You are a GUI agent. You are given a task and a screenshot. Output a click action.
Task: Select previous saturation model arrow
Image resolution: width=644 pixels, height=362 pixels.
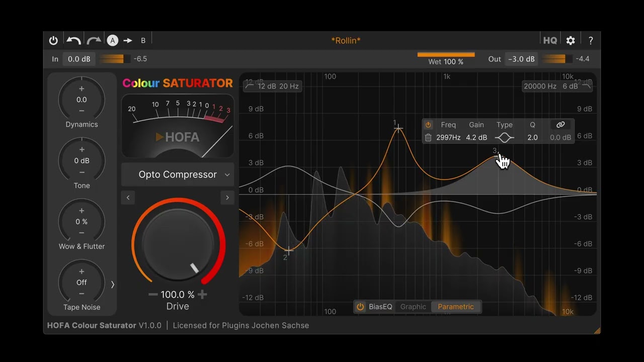coord(128,198)
